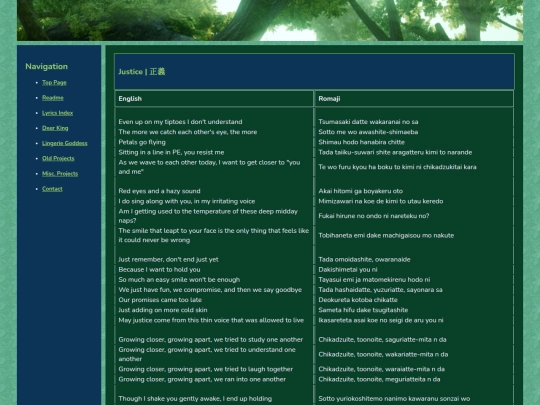Click "Deokureta kotoba chikatte"

tap(358, 300)
